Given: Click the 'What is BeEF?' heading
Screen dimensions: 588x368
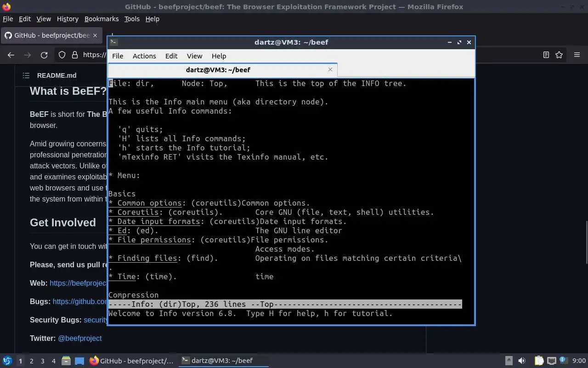Looking at the screenshot, I should [x=68, y=91].
